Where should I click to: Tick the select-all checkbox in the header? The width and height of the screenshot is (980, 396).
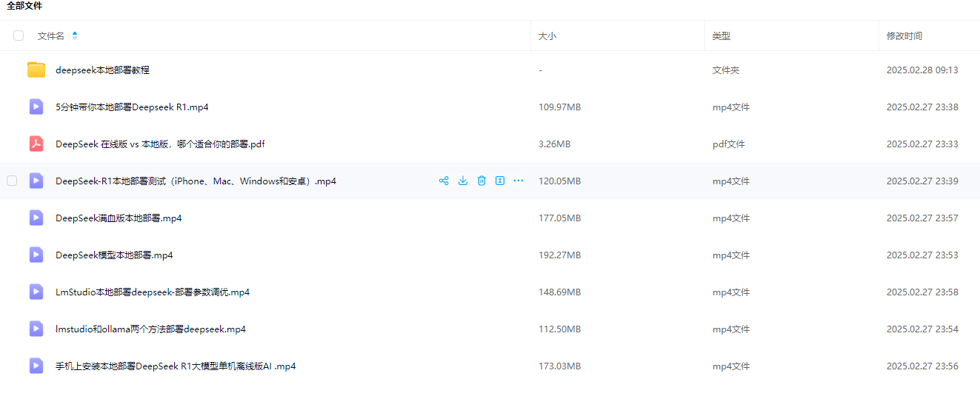point(19,36)
